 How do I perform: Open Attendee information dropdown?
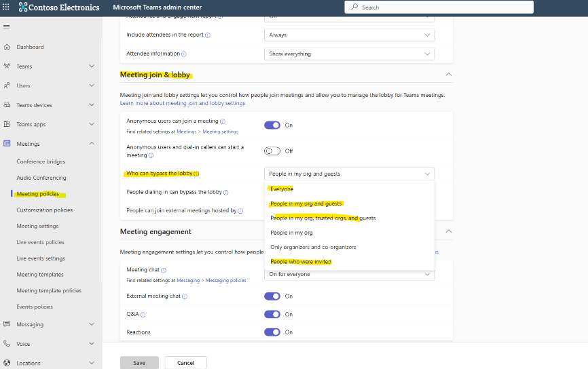350,54
